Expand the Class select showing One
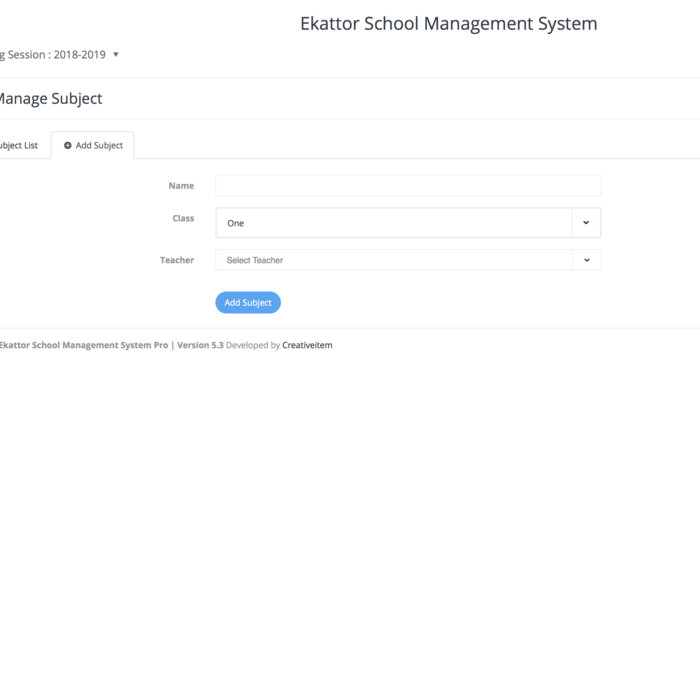 [x=394, y=223]
